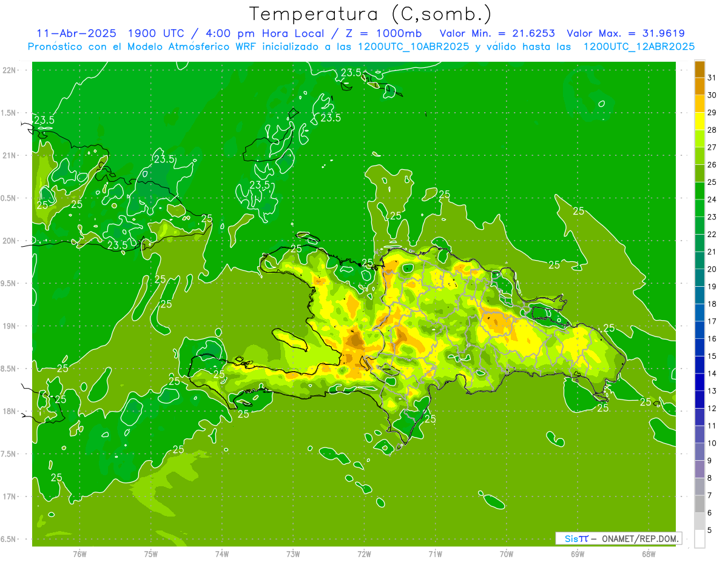Click the "73W" longitude axis label

(x=293, y=554)
